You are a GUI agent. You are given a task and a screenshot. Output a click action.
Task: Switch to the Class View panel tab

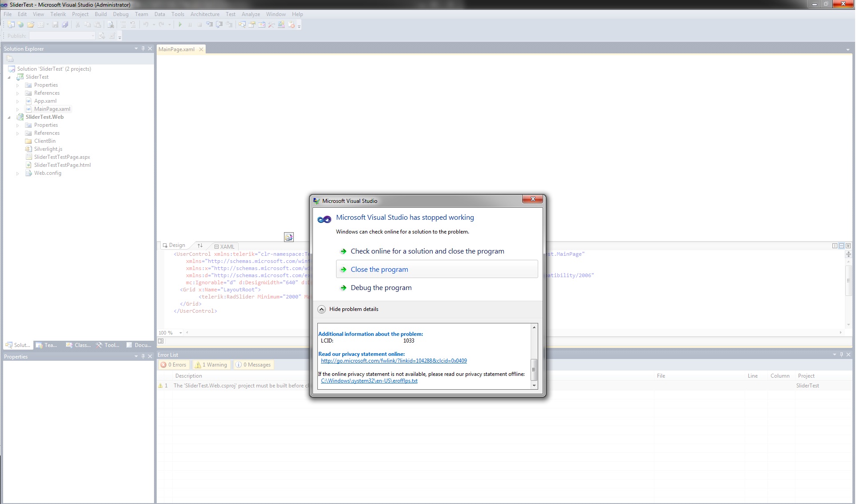point(78,345)
